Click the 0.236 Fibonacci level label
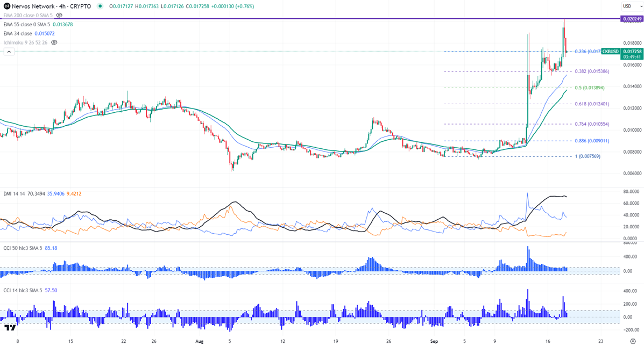Image resolution: width=644 pixels, height=346 pixels. tap(588, 52)
